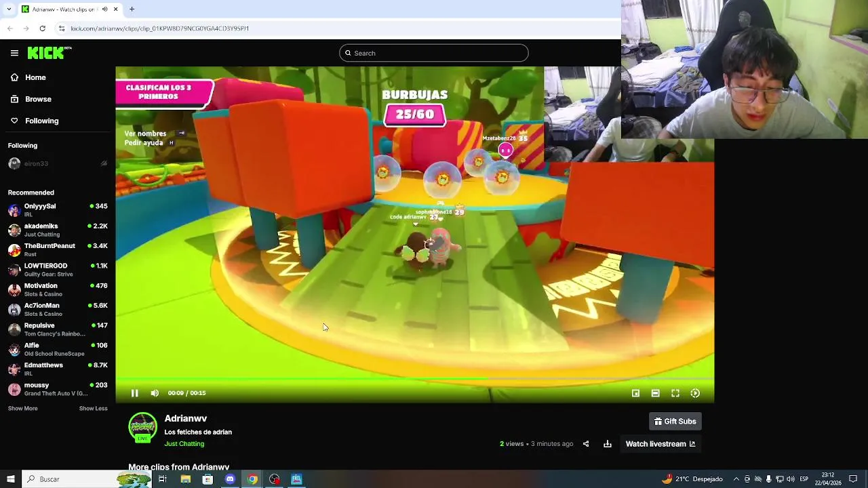Open Motivation recommended channel
The image size is (868, 488).
58,289
